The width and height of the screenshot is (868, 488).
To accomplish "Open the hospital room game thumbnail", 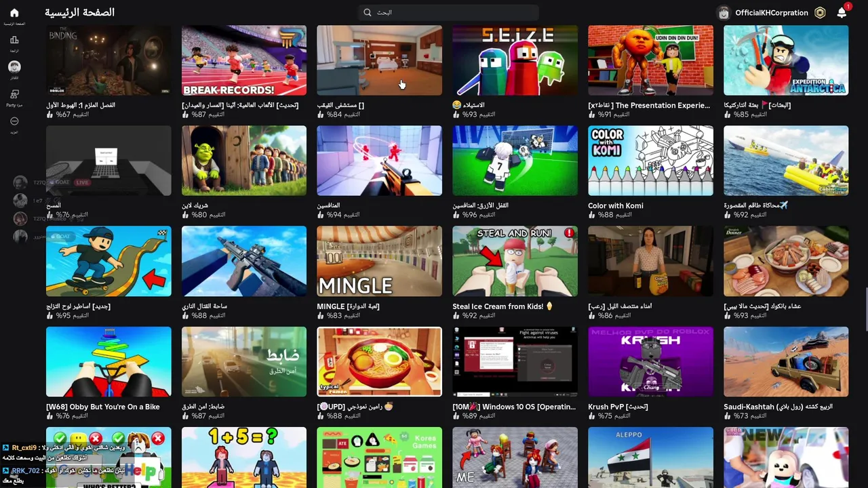I will (x=380, y=60).
